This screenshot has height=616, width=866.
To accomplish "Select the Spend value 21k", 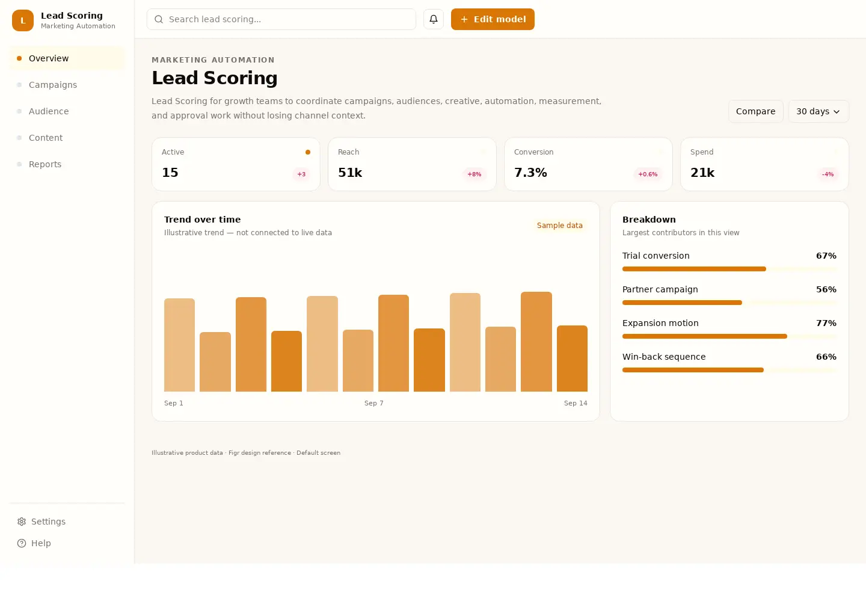I will (702, 173).
